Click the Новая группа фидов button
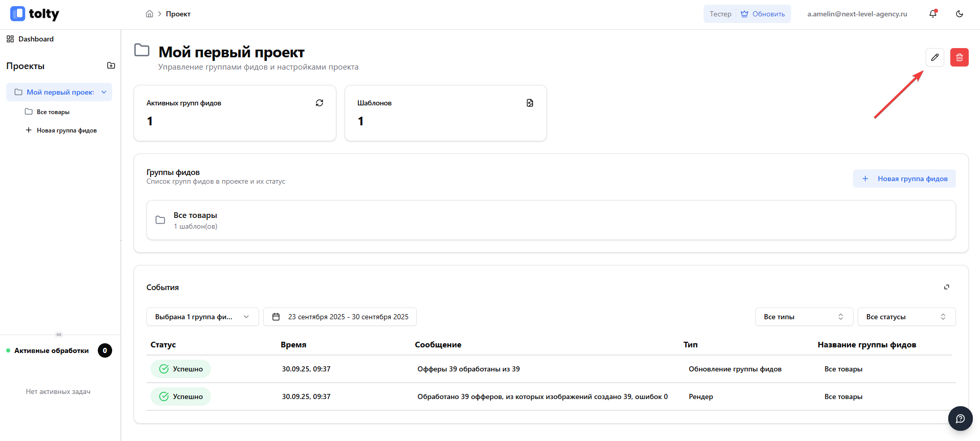The width and height of the screenshot is (980, 441). tap(904, 179)
